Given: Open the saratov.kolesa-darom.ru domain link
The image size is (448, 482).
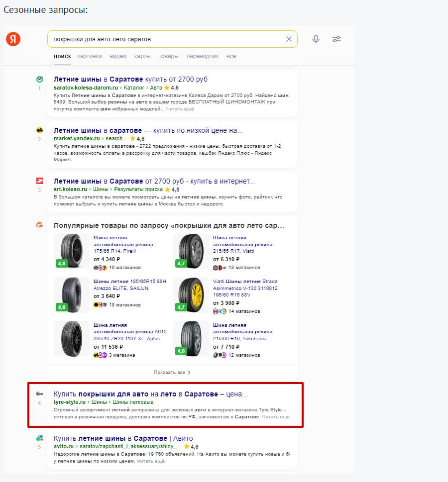Looking at the screenshot, I should (x=86, y=88).
